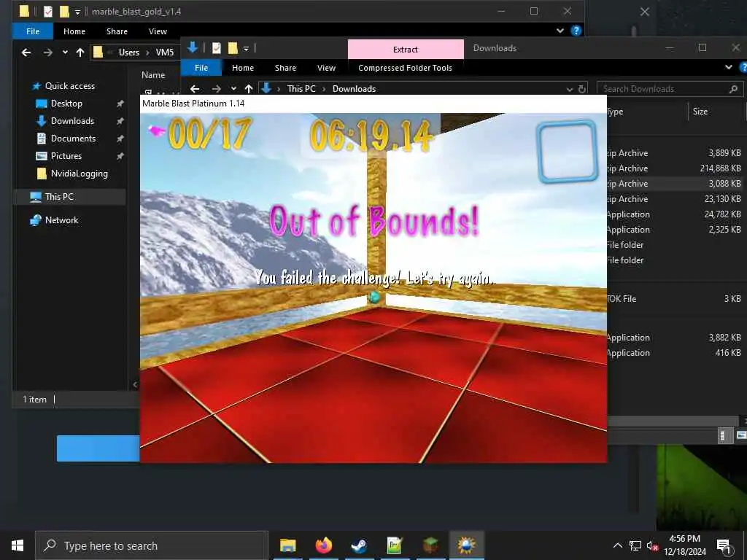Click Downloads breadcrumb in address bar

354,89
